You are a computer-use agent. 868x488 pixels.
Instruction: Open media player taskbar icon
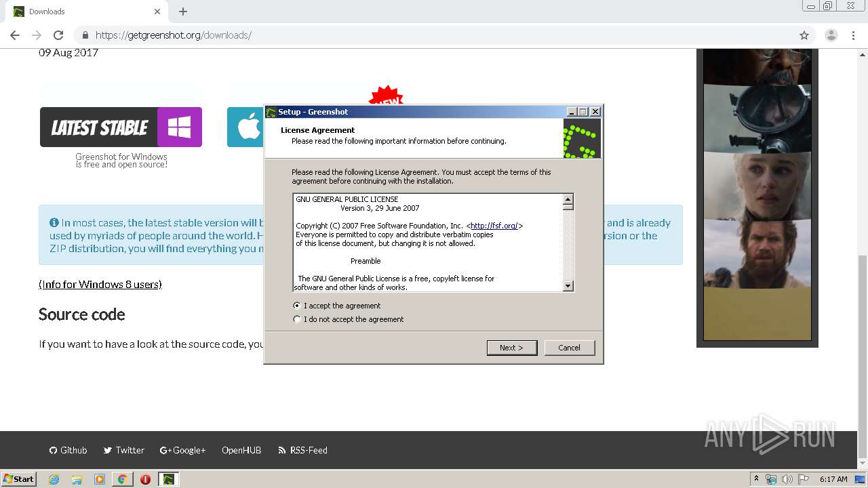coord(100,479)
